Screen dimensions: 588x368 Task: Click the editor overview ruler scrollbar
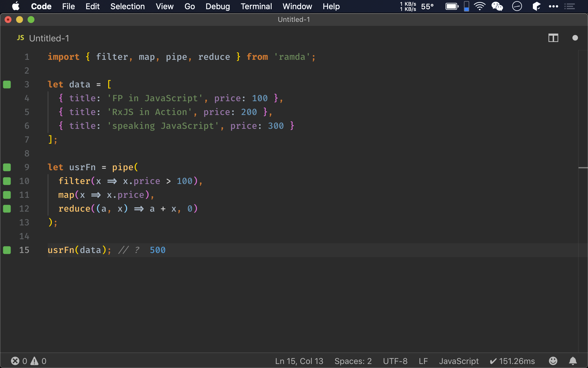[x=583, y=201]
